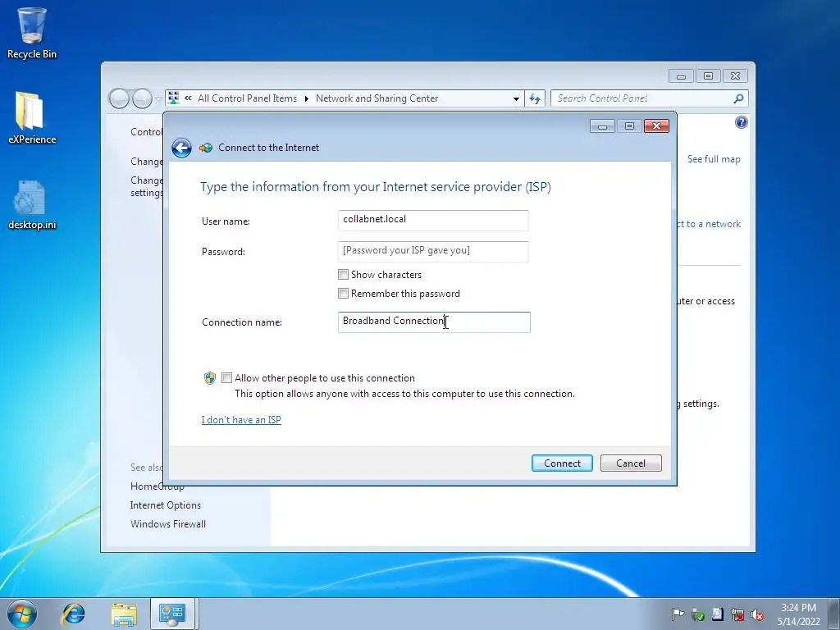Expand the arrow after All Control Panel Items

pos(307,98)
